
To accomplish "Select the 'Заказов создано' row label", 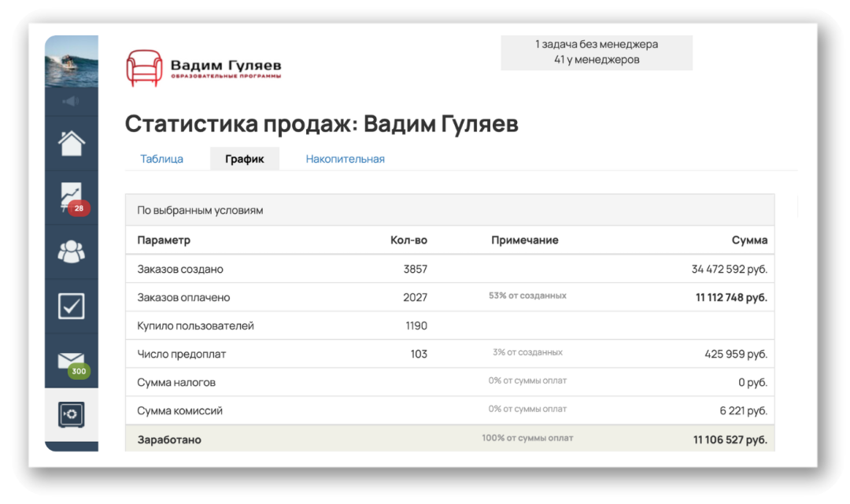I will pos(180,269).
